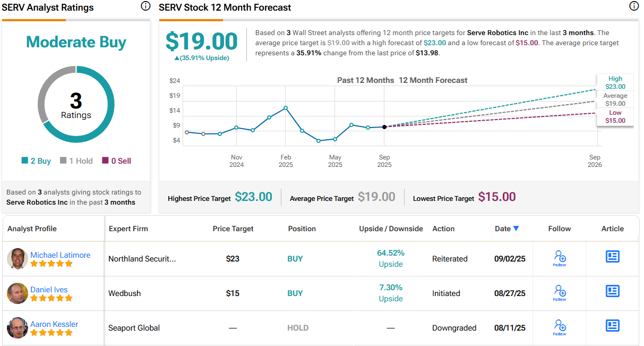Click the Follow icon for Aaron Kessler

pyautogui.click(x=560, y=327)
